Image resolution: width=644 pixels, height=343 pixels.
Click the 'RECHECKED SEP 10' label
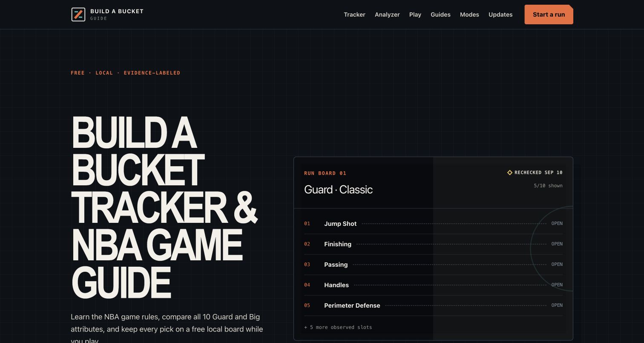[538, 173]
